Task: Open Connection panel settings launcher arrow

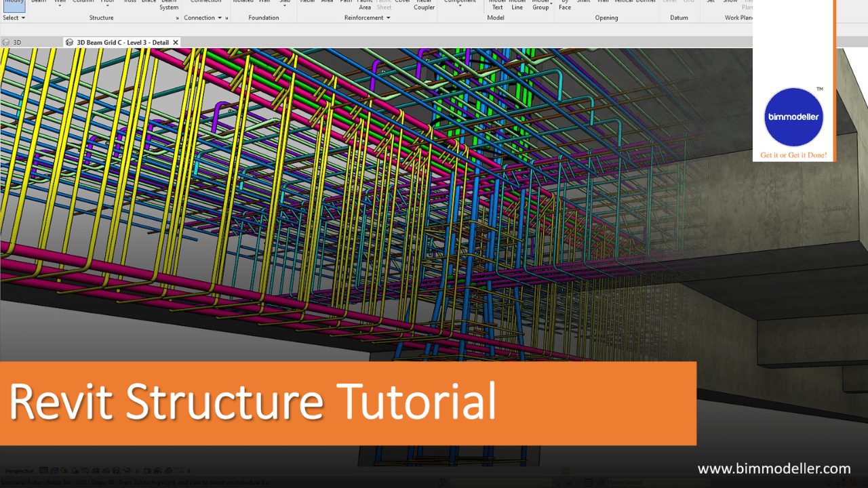Action: pyautogui.click(x=226, y=18)
